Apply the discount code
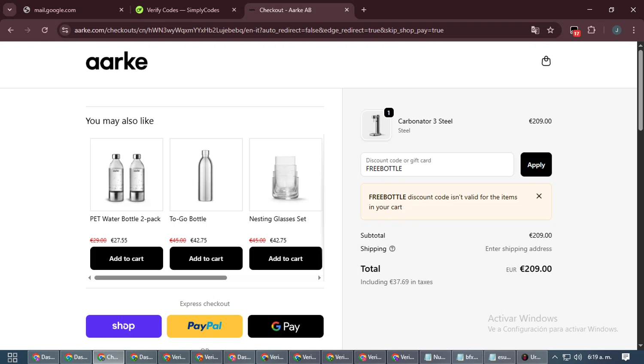 [x=536, y=165]
